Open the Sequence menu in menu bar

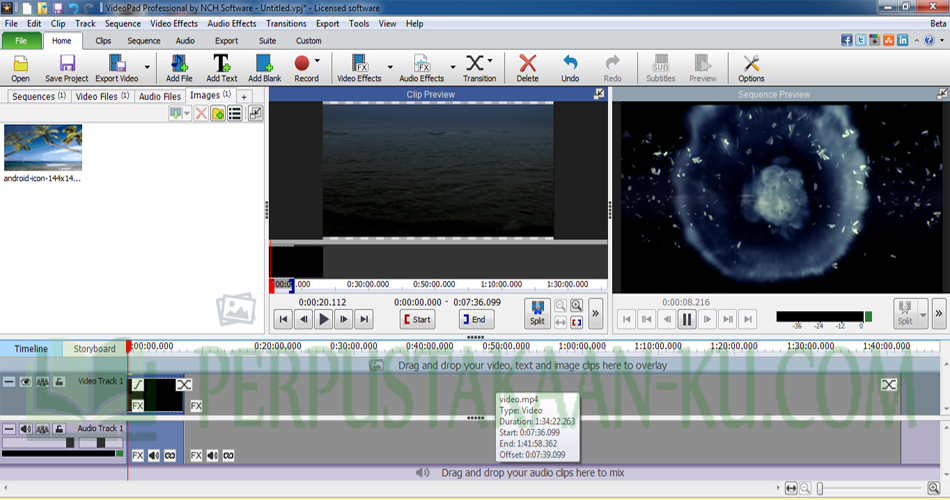[122, 24]
